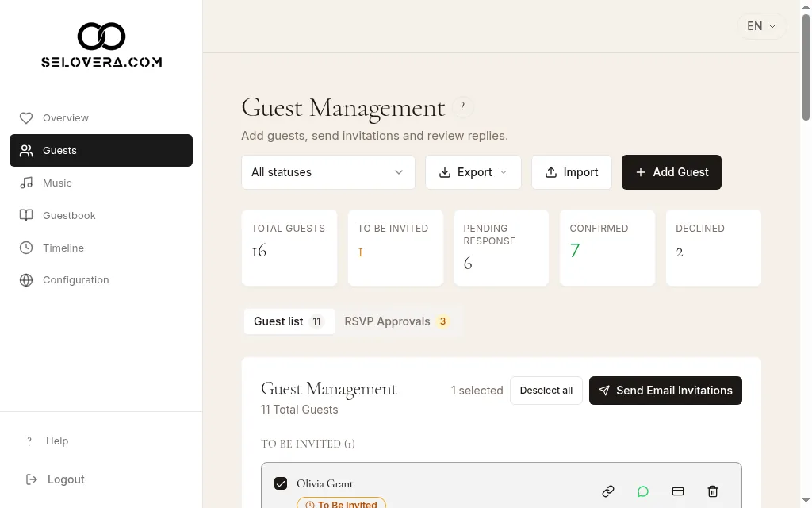The width and height of the screenshot is (812, 508).
Task: Click the 'TO BE INVITED (1)' section heading
Action: (x=308, y=444)
